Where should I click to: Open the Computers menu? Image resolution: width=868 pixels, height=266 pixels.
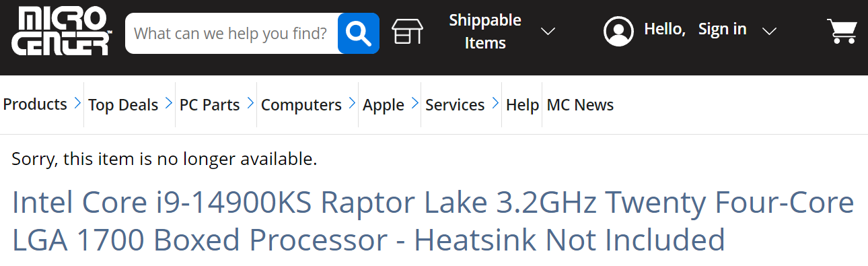pyautogui.click(x=301, y=105)
